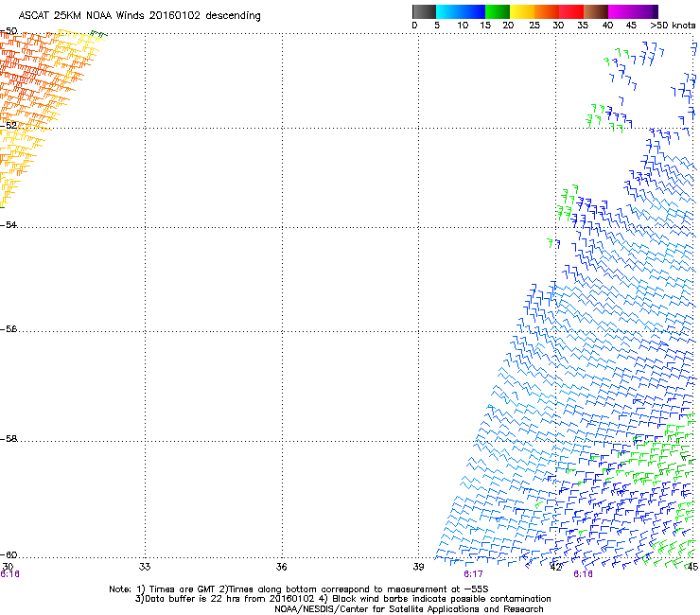Click the gray 0-5 knots legend segment
The width and height of the screenshot is (700, 615).
tap(424, 11)
